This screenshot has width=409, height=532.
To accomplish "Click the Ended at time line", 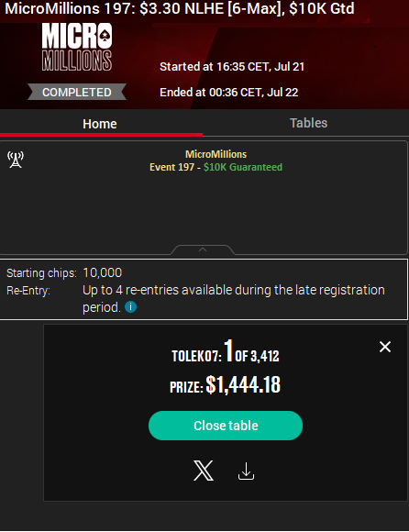I will coord(229,93).
